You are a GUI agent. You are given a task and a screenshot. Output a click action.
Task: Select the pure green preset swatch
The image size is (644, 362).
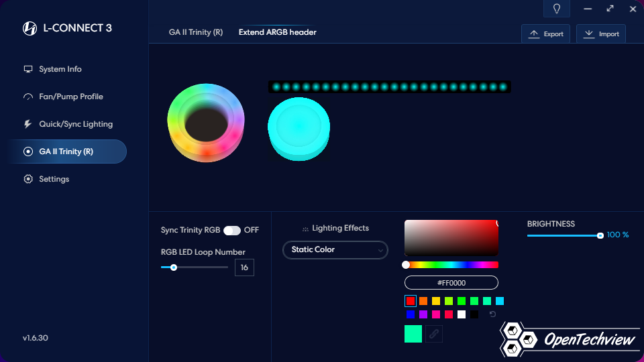(x=462, y=301)
